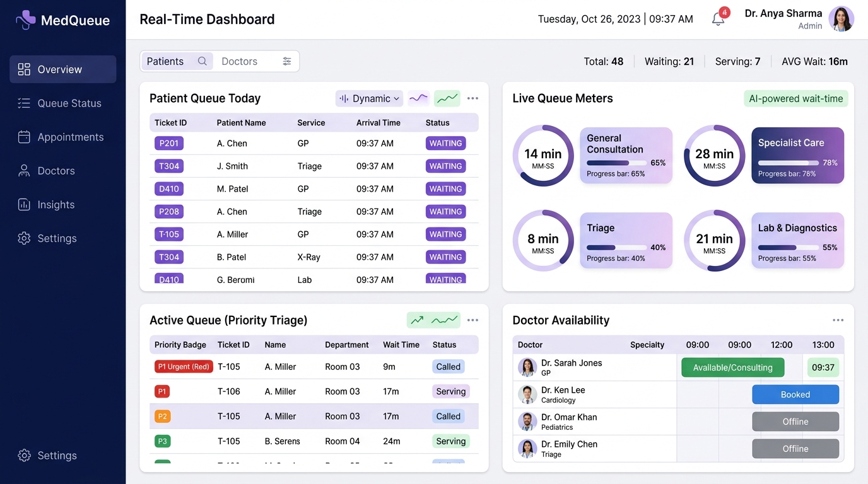Click the Appointments calendar icon
The image size is (868, 484).
click(x=24, y=137)
